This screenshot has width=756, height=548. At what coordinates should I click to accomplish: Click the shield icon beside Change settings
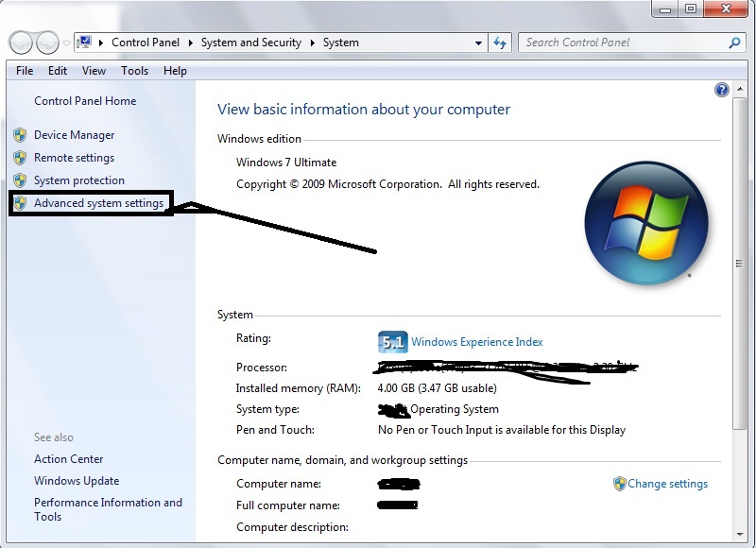[x=620, y=484]
